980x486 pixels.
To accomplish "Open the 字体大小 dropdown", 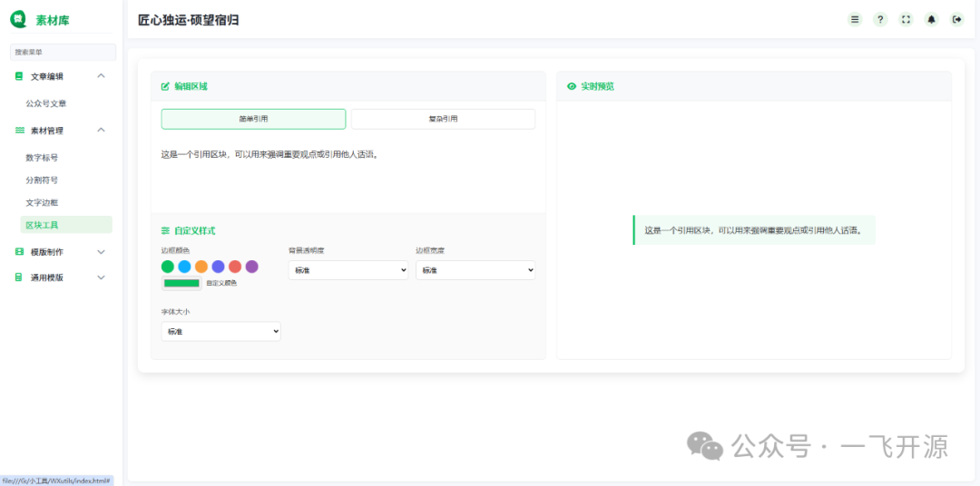I will coord(220,332).
